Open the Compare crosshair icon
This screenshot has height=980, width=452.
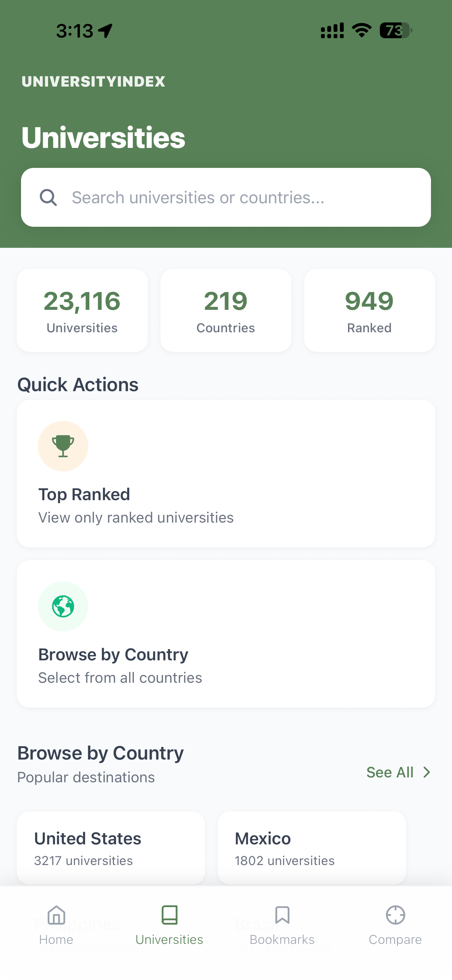pyautogui.click(x=395, y=914)
